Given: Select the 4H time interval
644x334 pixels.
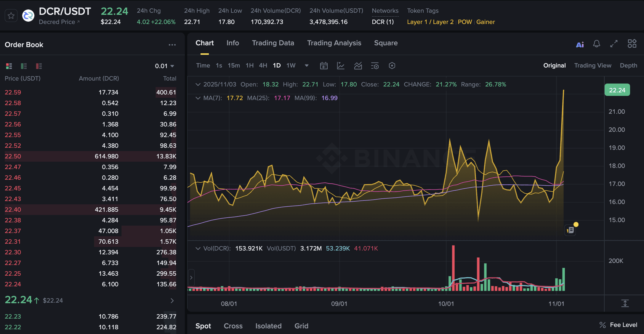Looking at the screenshot, I should 263,65.
